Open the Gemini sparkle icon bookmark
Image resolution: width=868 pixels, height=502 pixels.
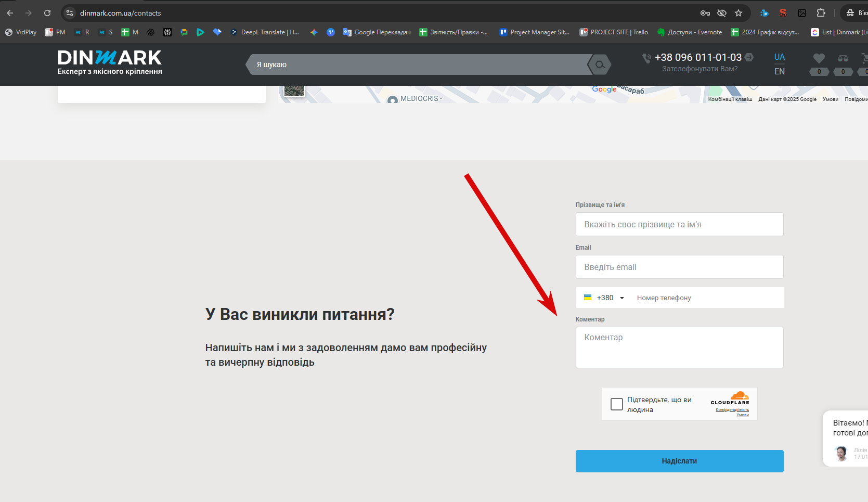click(x=314, y=32)
